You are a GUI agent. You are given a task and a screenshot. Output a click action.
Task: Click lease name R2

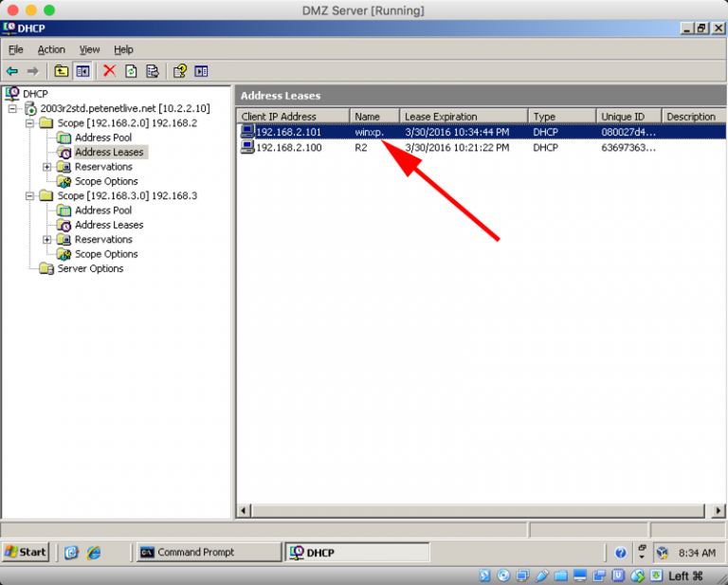tap(361, 148)
